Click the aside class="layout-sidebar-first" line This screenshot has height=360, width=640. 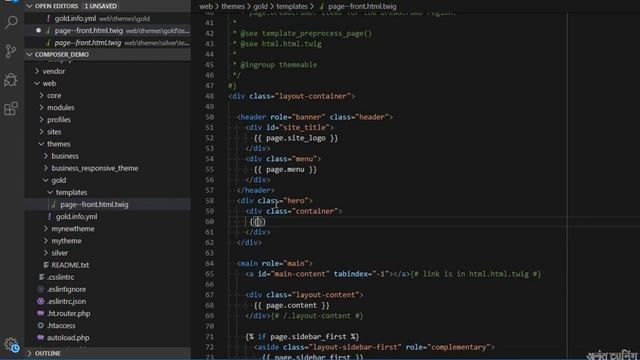[x=374, y=347]
